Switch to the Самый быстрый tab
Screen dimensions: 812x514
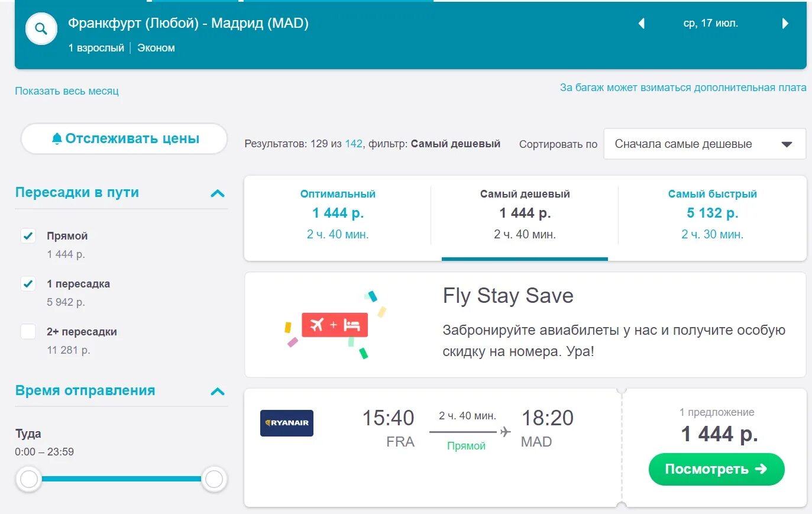click(712, 214)
